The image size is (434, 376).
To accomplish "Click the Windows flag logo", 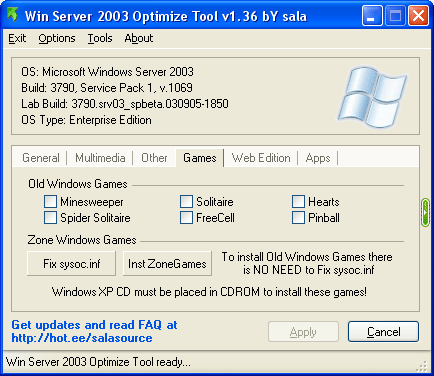I will [x=372, y=97].
